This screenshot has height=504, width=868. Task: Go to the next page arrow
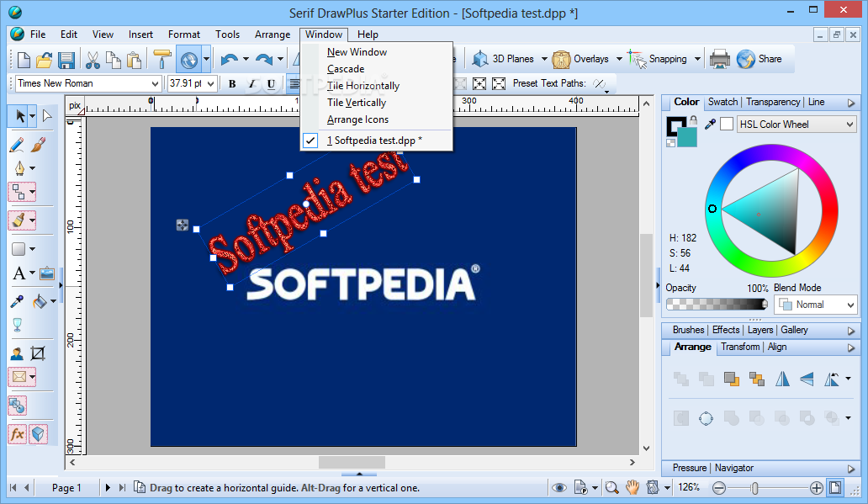click(x=108, y=487)
